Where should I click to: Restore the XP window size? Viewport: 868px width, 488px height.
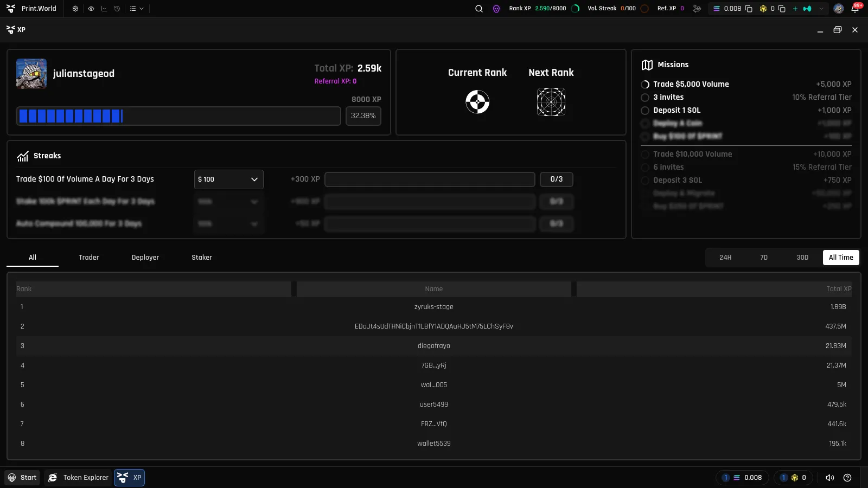click(x=838, y=30)
